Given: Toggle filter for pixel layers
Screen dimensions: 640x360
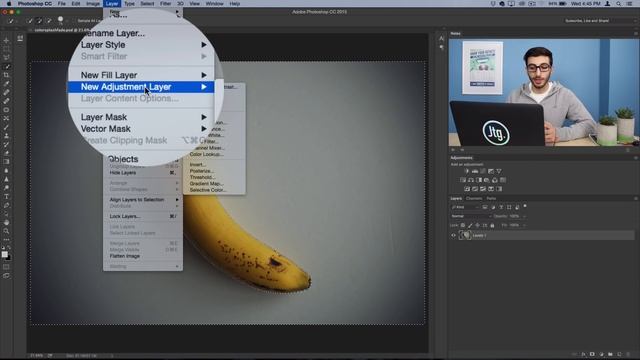Looking at the screenshot, I should [x=485, y=207].
